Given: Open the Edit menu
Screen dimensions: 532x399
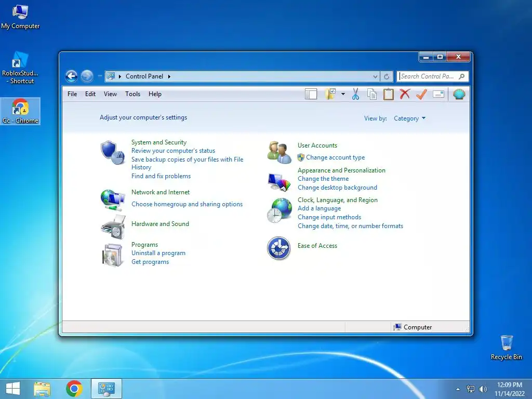Looking at the screenshot, I should [x=90, y=94].
